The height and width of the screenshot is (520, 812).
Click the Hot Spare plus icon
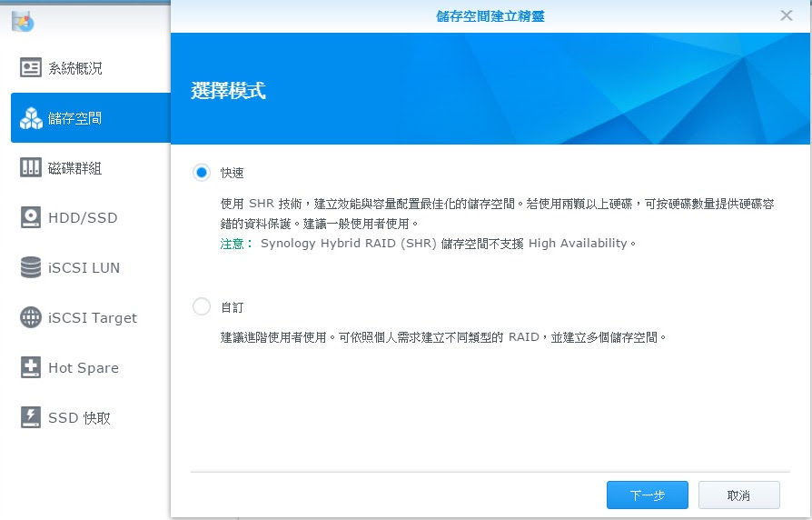point(31,367)
